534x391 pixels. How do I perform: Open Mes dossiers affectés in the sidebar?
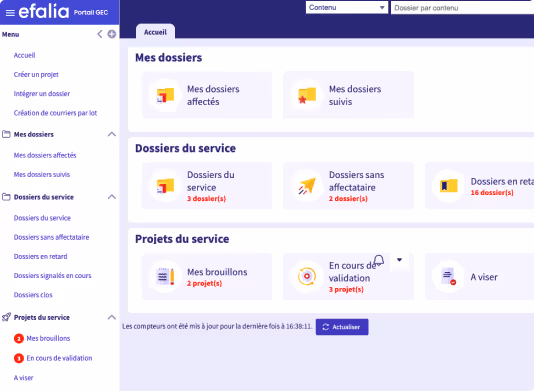(x=45, y=155)
